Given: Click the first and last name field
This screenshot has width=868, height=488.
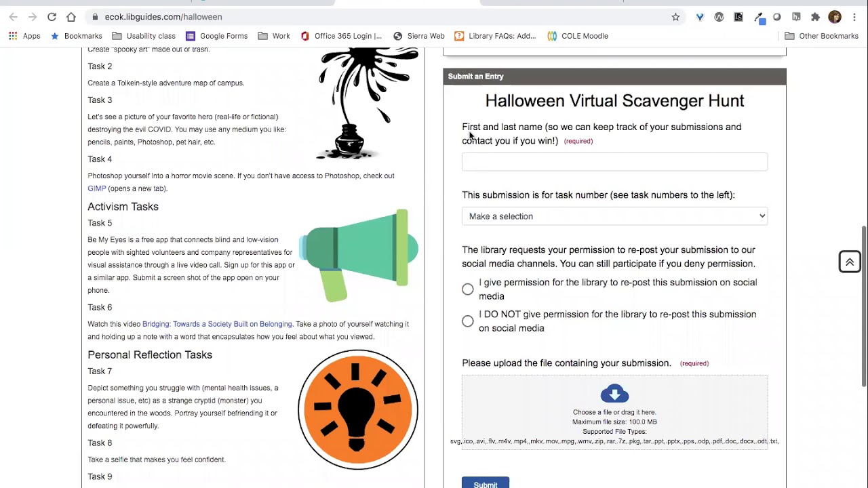Looking at the screenshot, I should pos(614,161).
